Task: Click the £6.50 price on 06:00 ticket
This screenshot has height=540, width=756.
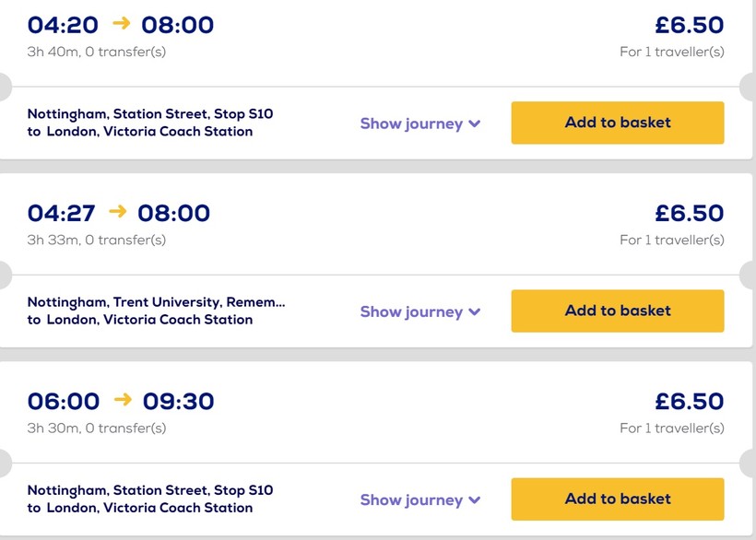Action: click(690, 401)
